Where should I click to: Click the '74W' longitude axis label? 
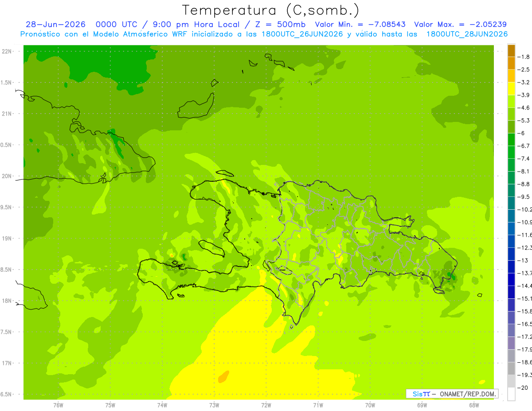point(162,405)
